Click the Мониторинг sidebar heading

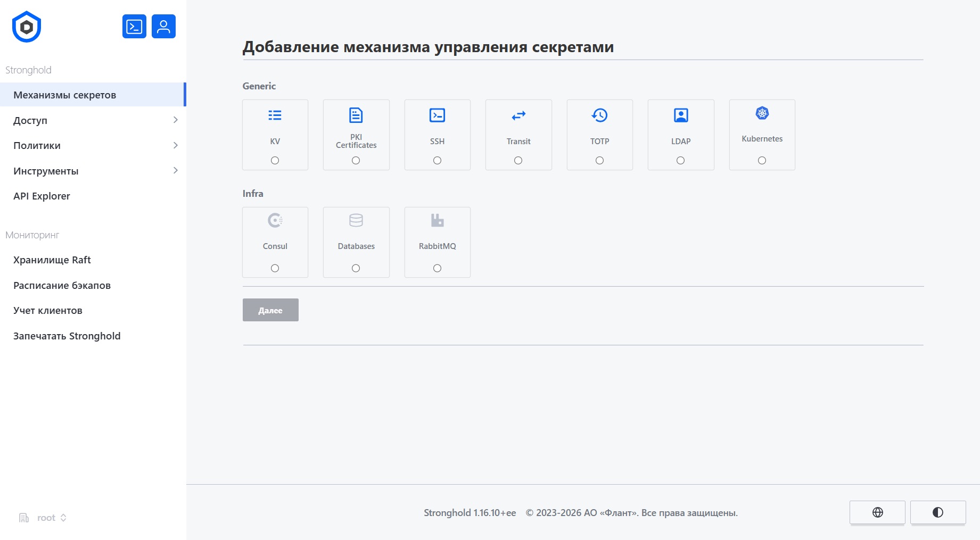click(x=32, y=235)
